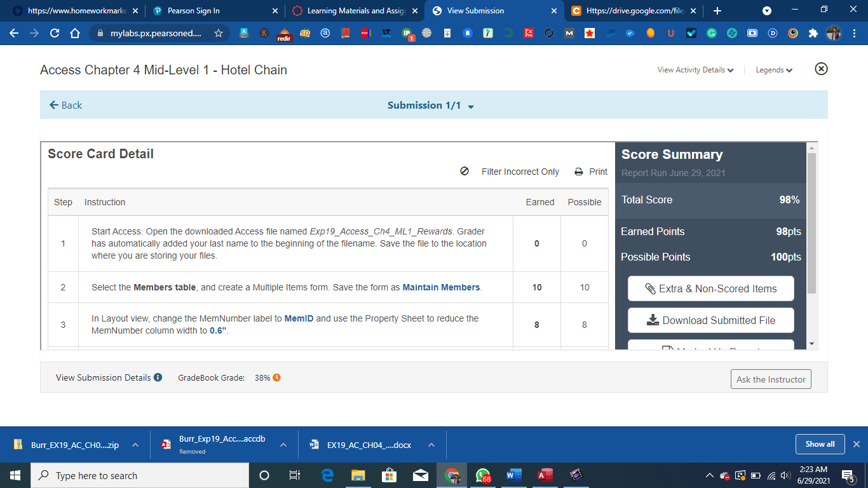Viewport: 868px width, 488px height.
Task: Open WhatsApp from the taskbar
Action: pyautogui.click(x=484, y=475)
